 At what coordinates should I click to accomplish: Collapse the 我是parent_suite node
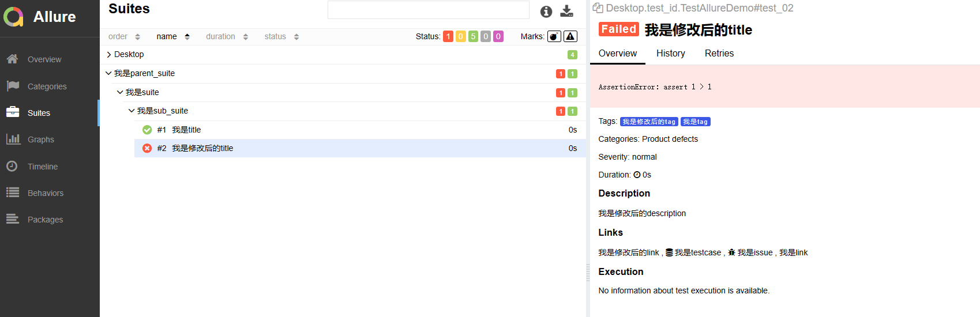[109, 73]
